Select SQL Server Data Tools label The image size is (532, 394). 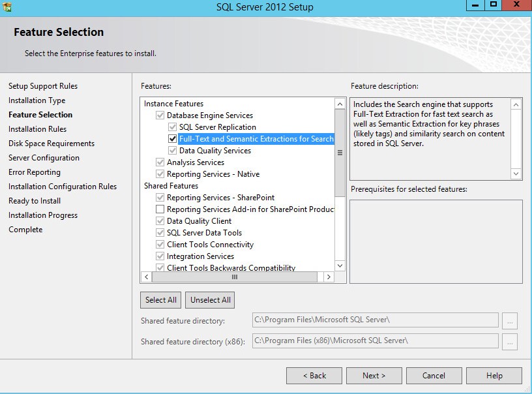point(204,233)
